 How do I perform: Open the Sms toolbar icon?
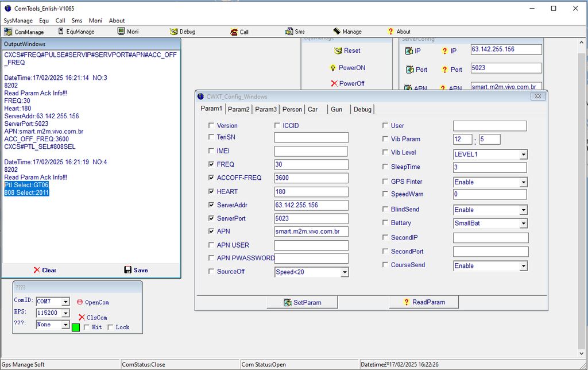(289, 32)
